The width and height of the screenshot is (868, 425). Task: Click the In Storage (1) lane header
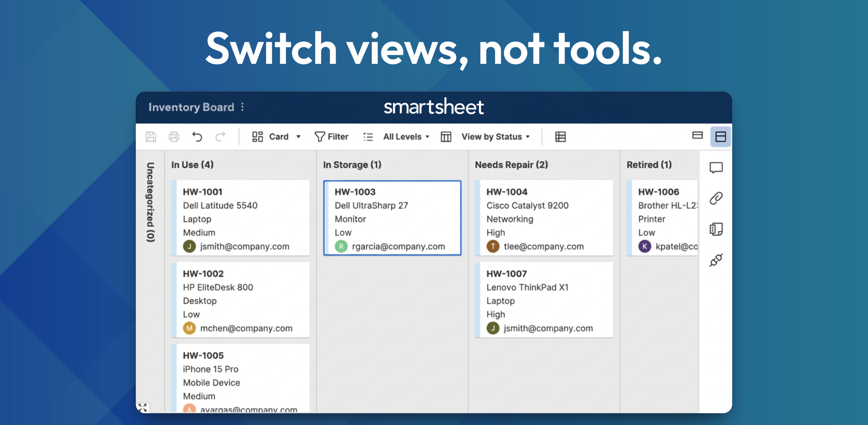352,165
